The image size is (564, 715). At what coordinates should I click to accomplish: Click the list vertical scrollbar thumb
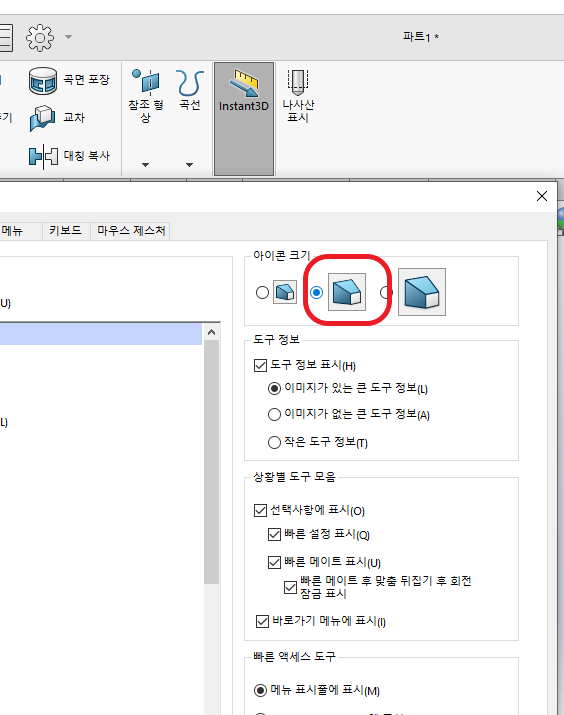[212, 462]
